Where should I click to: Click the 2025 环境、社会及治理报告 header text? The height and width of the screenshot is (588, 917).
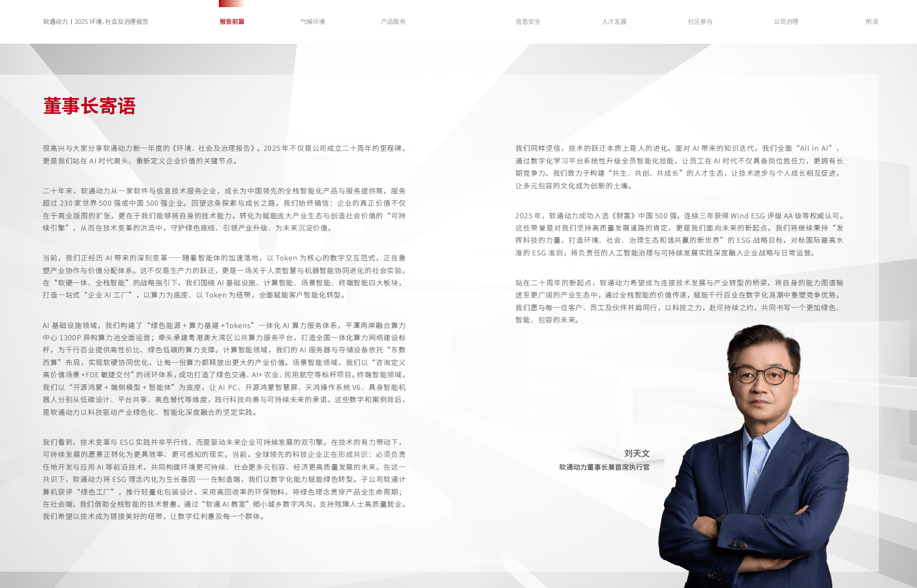113,22
